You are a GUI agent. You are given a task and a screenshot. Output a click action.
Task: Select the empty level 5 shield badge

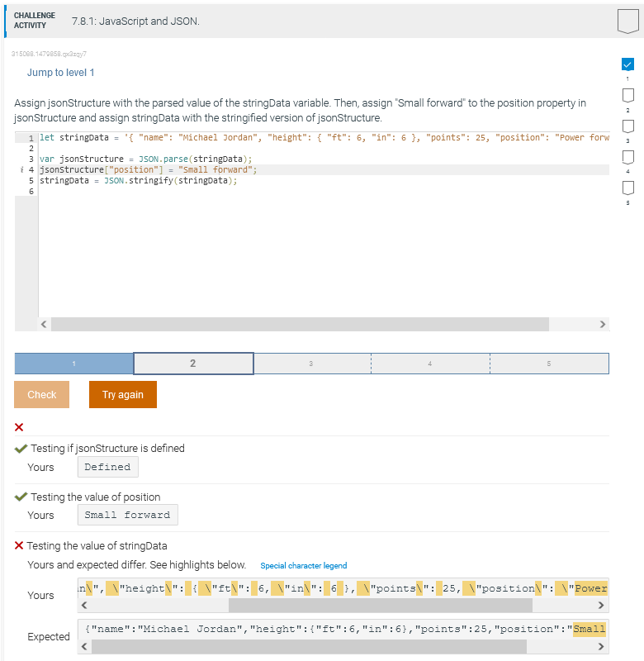[628, 188]
